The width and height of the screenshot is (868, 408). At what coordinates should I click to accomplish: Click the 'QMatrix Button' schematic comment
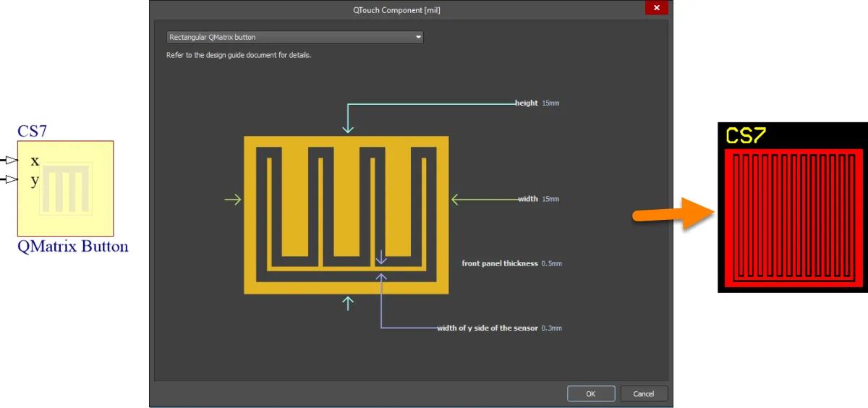(73, 246)
